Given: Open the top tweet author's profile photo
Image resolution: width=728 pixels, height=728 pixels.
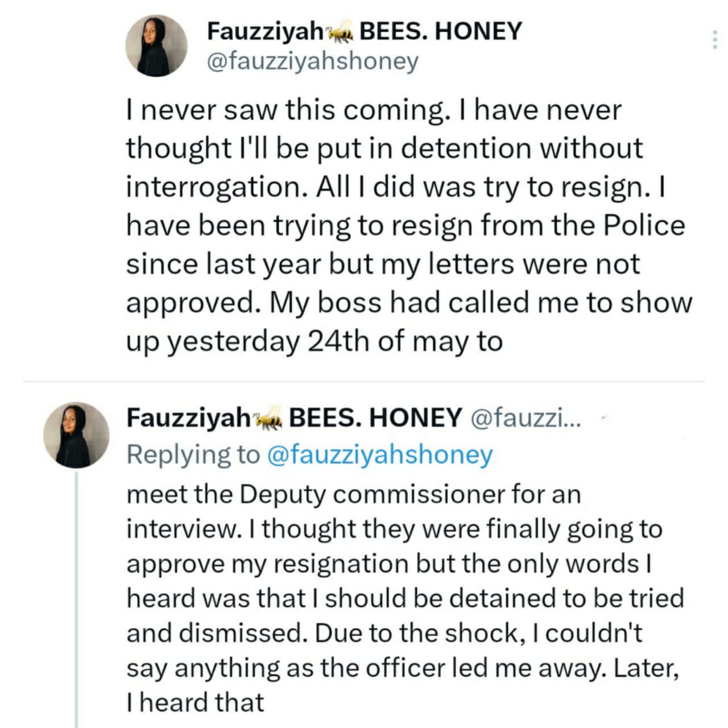Looking at the screenshot, I should [x=155, y=46].
